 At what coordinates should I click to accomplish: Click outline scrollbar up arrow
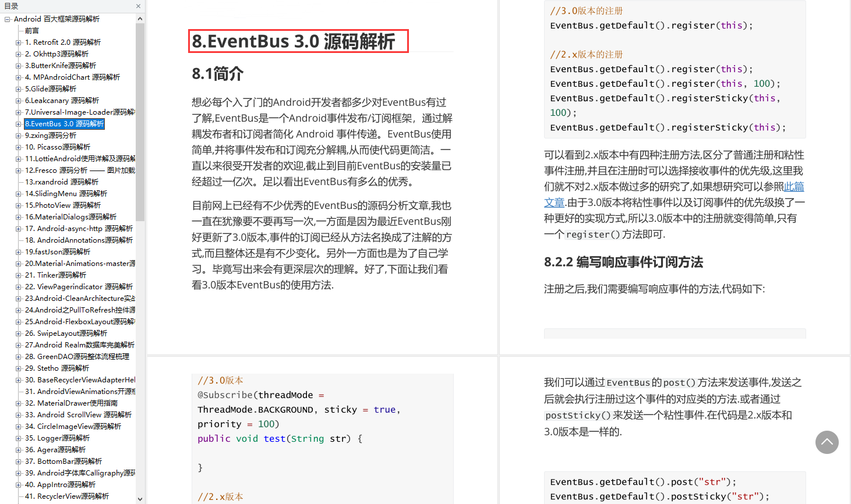pos(140,19)
